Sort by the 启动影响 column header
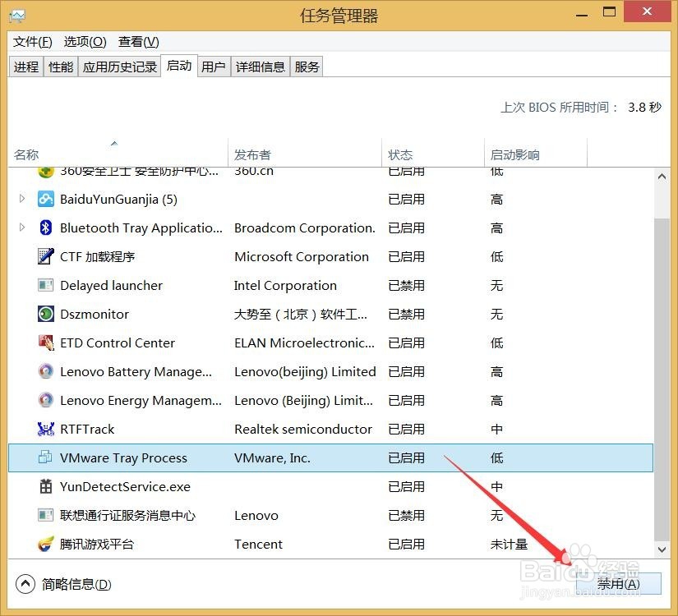 [536, 154]
